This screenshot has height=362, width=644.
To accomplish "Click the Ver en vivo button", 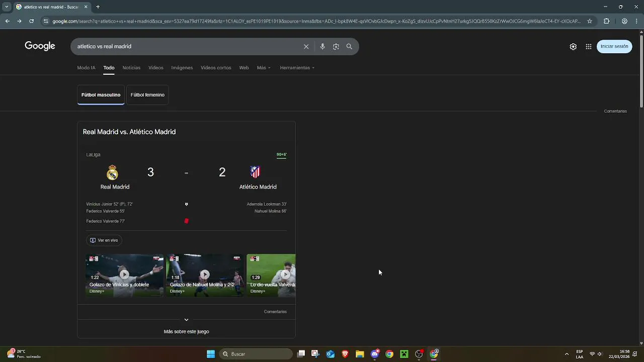I will pos(104,240).
